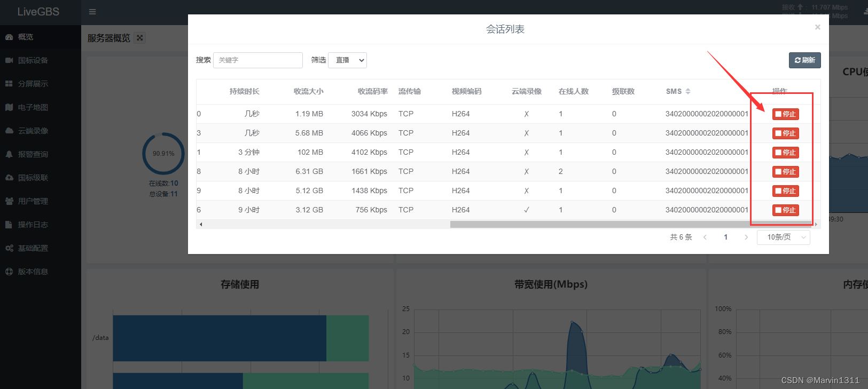Stop the session with 6.31 GB received
Screen dimensions: 868x389
[785, 172]
